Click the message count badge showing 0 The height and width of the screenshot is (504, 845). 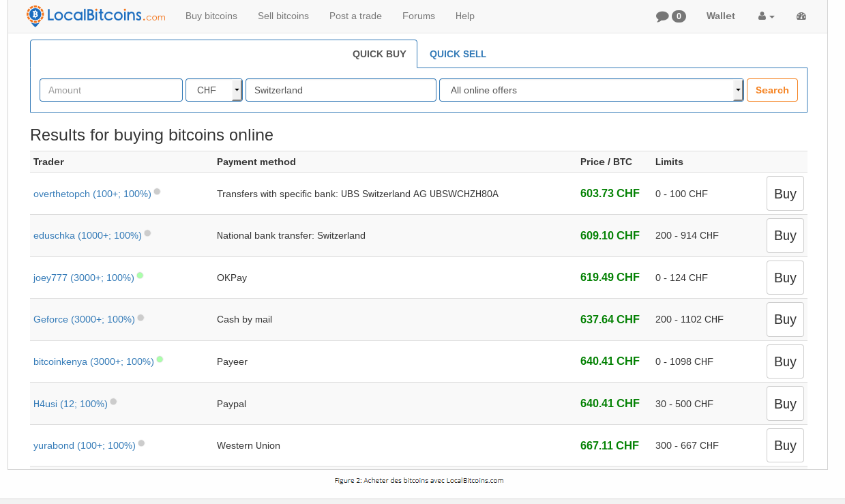coord(679,16)
